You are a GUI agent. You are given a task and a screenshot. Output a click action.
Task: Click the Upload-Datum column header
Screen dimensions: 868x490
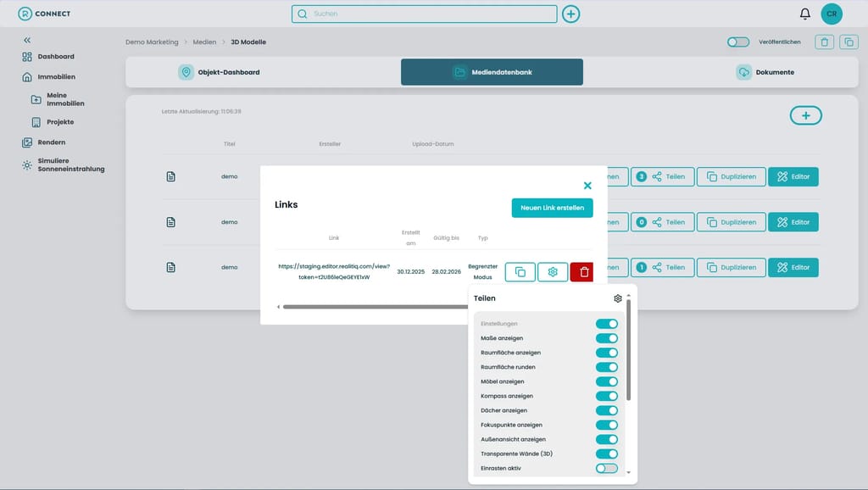point(433,144)
